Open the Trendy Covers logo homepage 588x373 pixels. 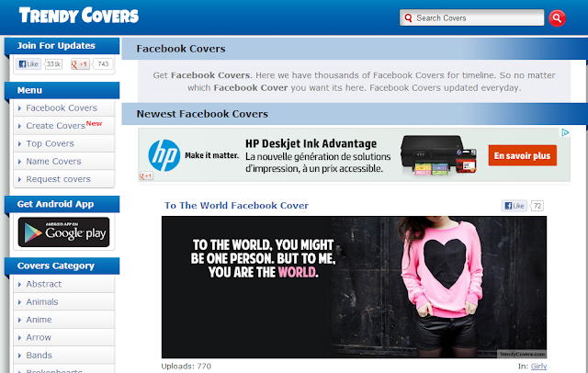(79, 16)
